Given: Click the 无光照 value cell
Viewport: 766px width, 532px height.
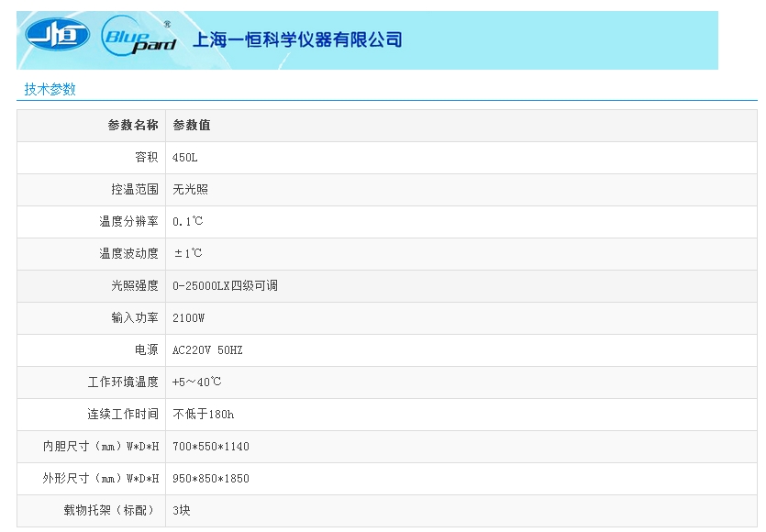Looking at the screenshot, I should coord(191,190).
